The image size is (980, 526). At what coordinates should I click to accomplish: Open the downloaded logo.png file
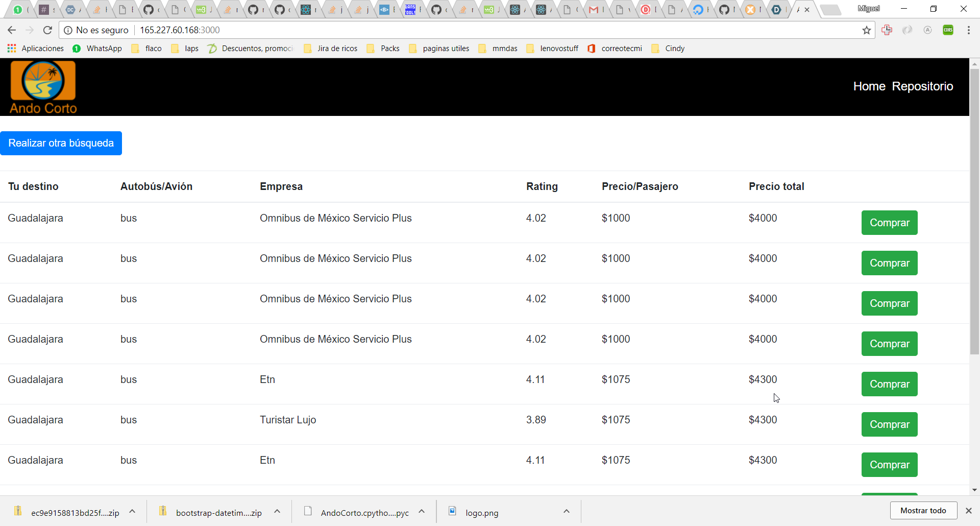point(475,512)
